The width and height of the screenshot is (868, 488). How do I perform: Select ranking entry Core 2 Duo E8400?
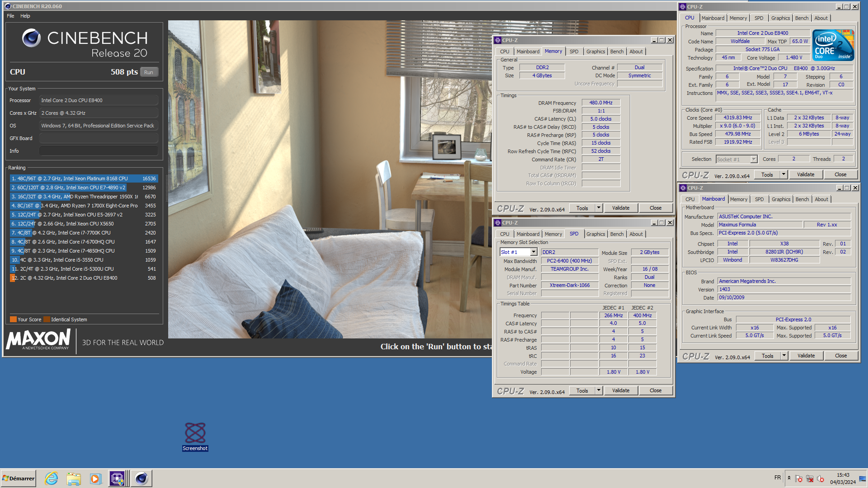point(84,278)
